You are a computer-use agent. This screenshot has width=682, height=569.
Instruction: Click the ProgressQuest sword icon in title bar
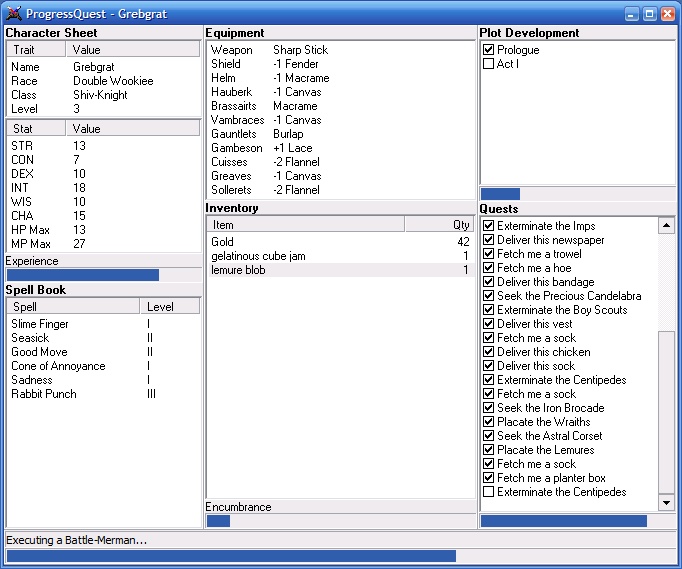point(14,14)
